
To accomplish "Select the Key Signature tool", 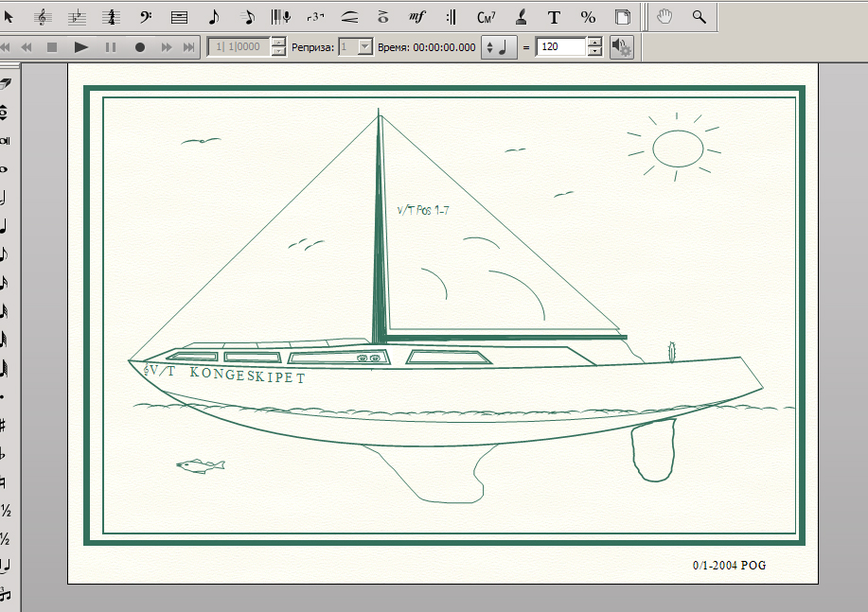I will tap(78, 16).
